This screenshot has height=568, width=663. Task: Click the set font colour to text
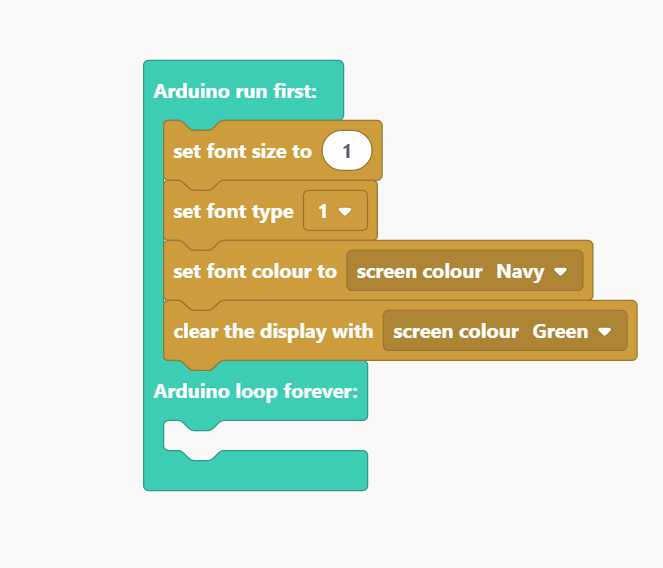255,271
